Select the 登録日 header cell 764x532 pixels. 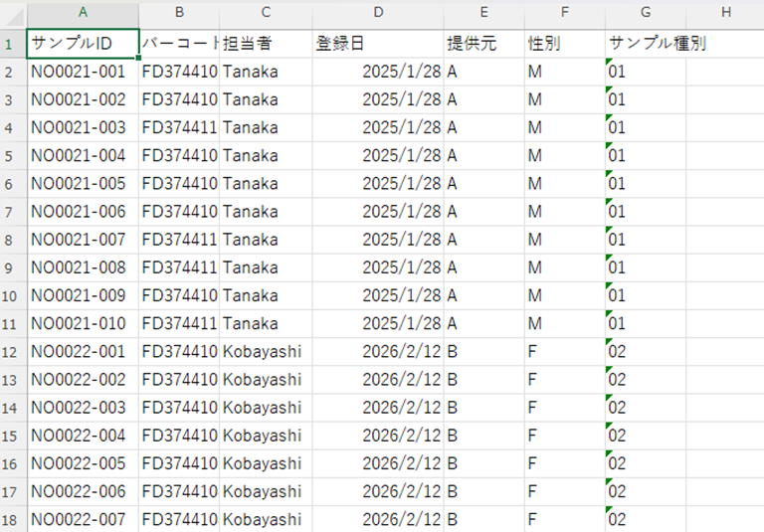378,44
